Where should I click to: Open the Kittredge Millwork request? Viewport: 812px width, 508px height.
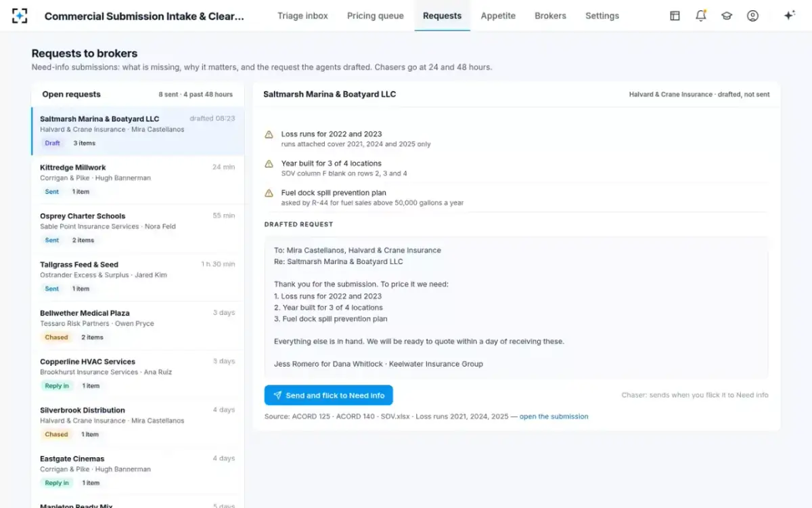pyautogui.click(x=138, y=179)
